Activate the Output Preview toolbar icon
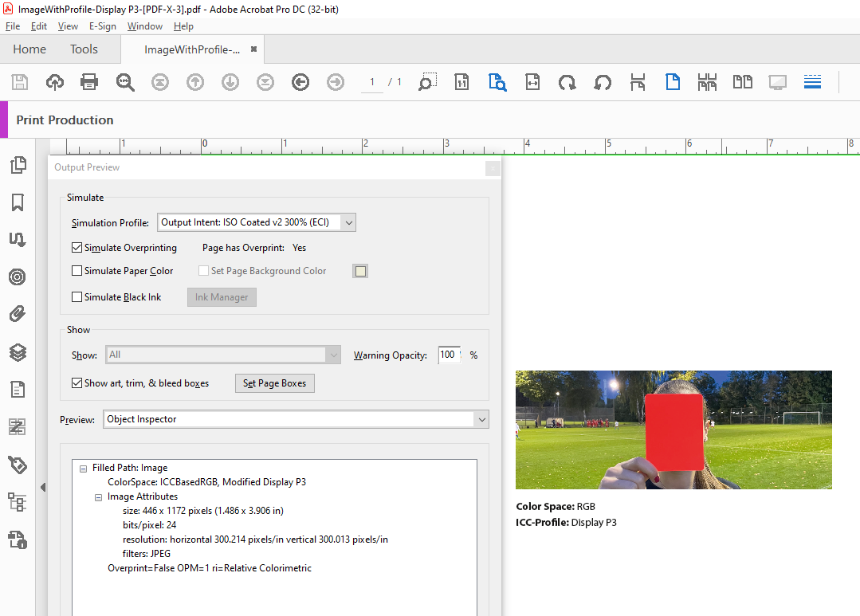 [x=497, y=81]
